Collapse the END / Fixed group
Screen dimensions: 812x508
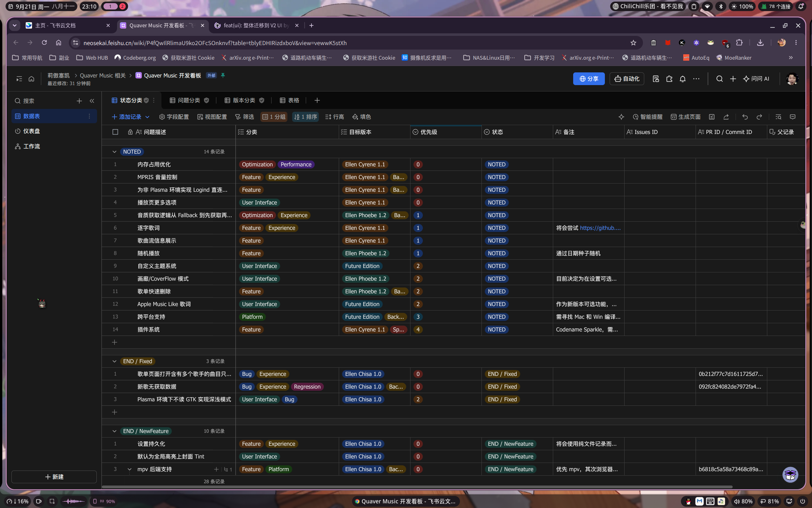(115, 362)
